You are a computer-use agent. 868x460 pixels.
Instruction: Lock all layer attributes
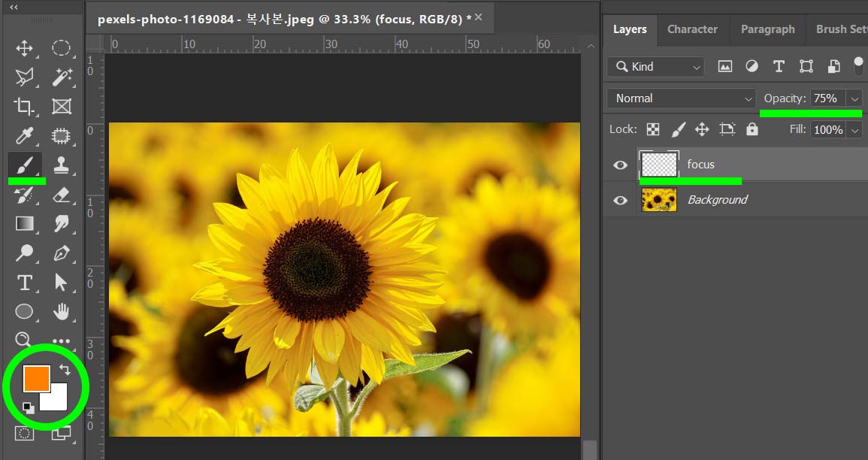(752, 129)
